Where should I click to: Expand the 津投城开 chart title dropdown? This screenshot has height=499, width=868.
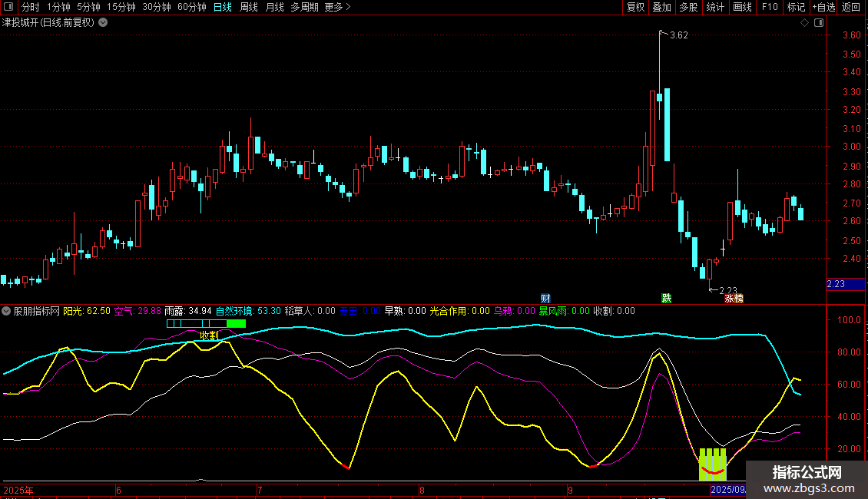103,22
